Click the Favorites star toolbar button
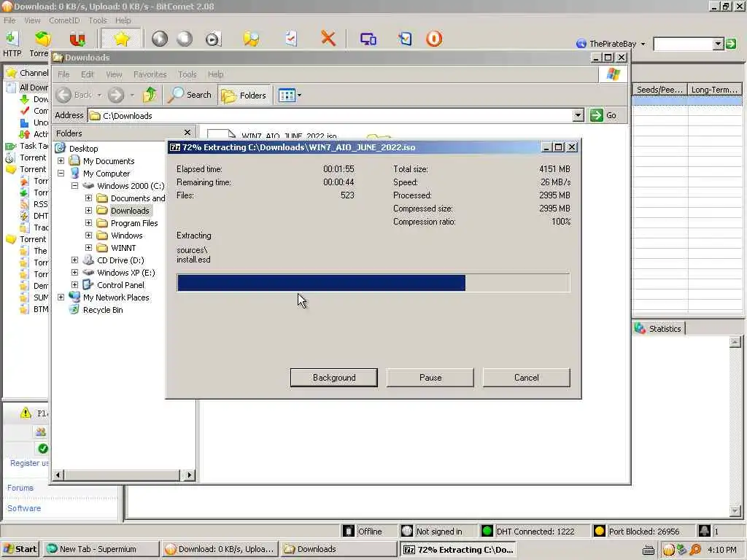The width and height of the screenshot is (747, 560). (x=121, y=39)
